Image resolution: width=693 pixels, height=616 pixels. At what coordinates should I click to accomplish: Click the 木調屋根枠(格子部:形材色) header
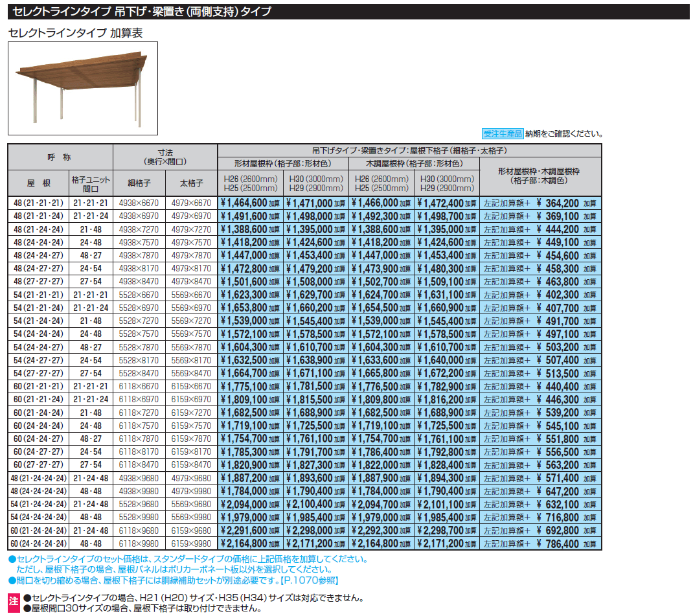click(x=414, y=163)
